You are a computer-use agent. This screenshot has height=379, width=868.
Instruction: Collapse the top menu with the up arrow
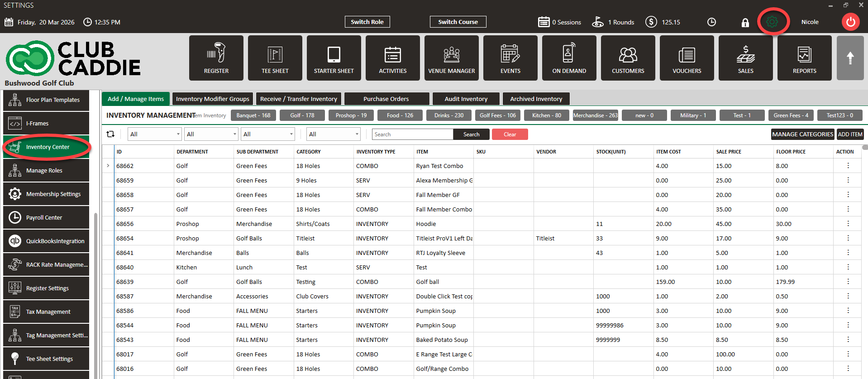click(850, 58)
